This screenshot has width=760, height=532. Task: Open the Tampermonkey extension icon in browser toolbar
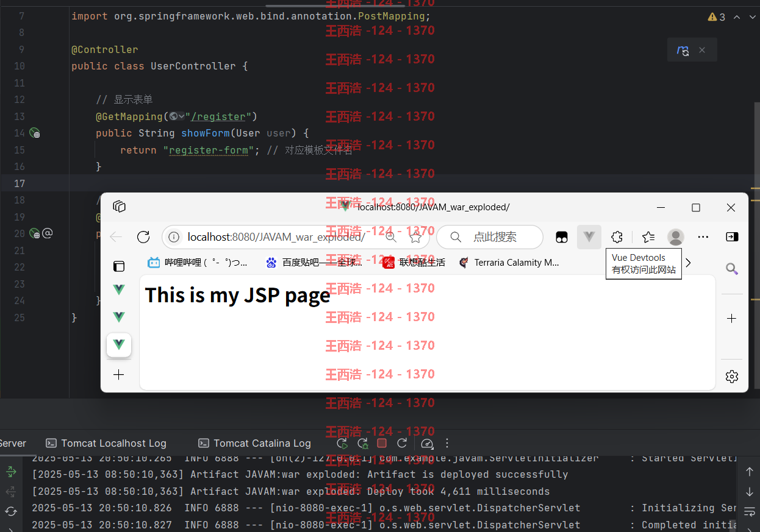click(x=562, y=237)
